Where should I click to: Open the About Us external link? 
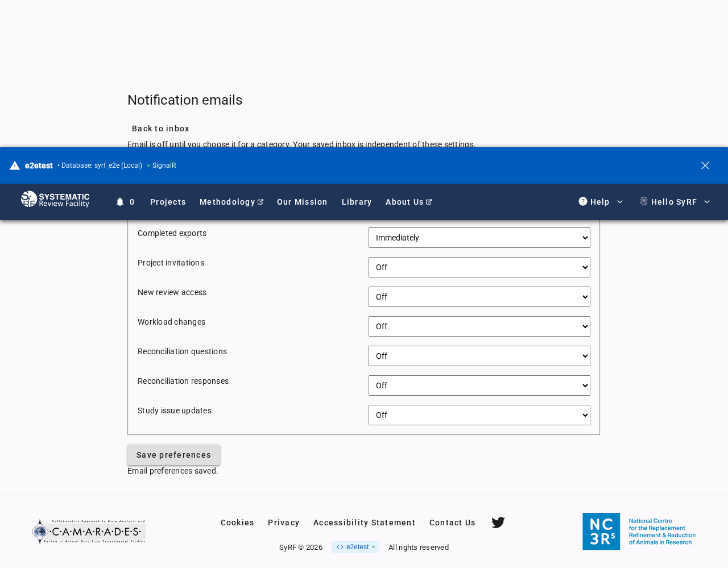[x=408, y=202]
